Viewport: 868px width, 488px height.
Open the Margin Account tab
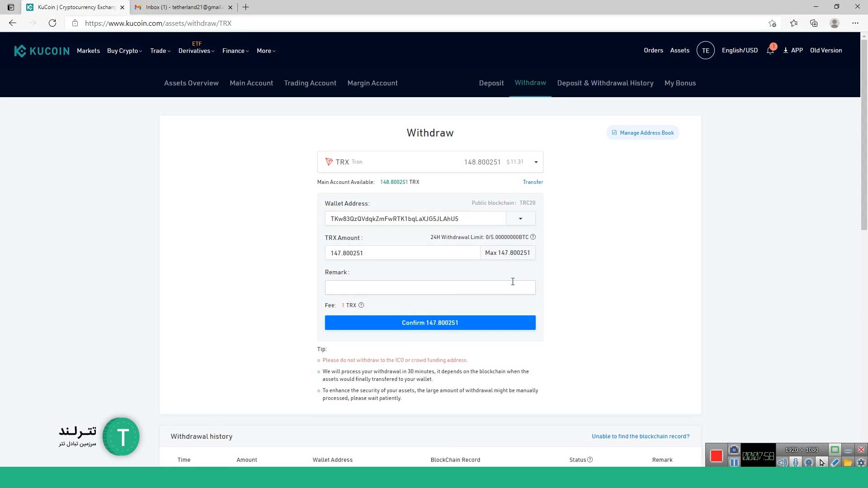point(373,83)
